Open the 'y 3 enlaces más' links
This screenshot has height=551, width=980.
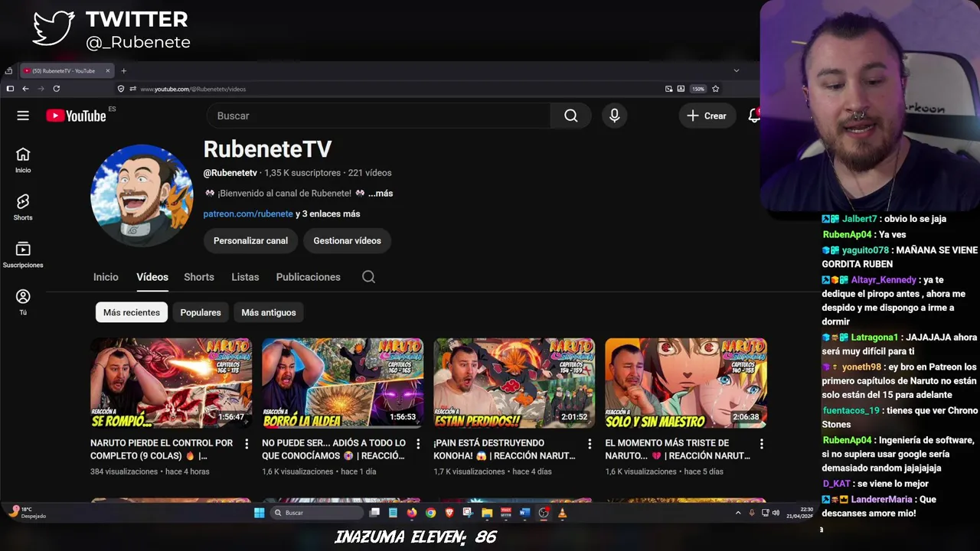click(328, 214)
